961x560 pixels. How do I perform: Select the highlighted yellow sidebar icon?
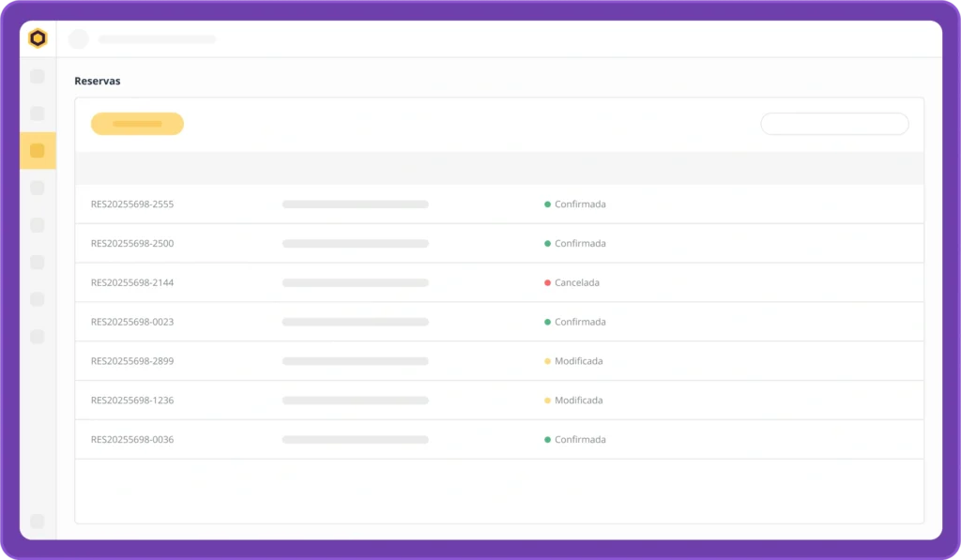[38, 150]
